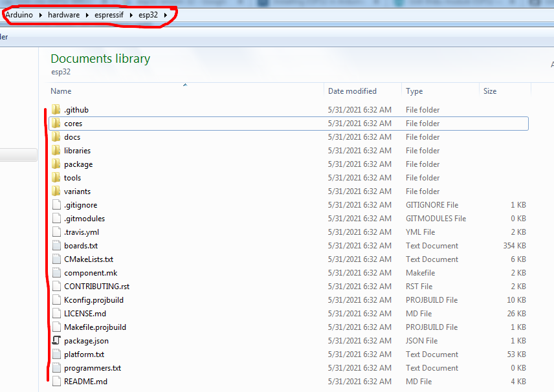Sort files by Type column
The image size is (554, 392).
tap(414, 91)
